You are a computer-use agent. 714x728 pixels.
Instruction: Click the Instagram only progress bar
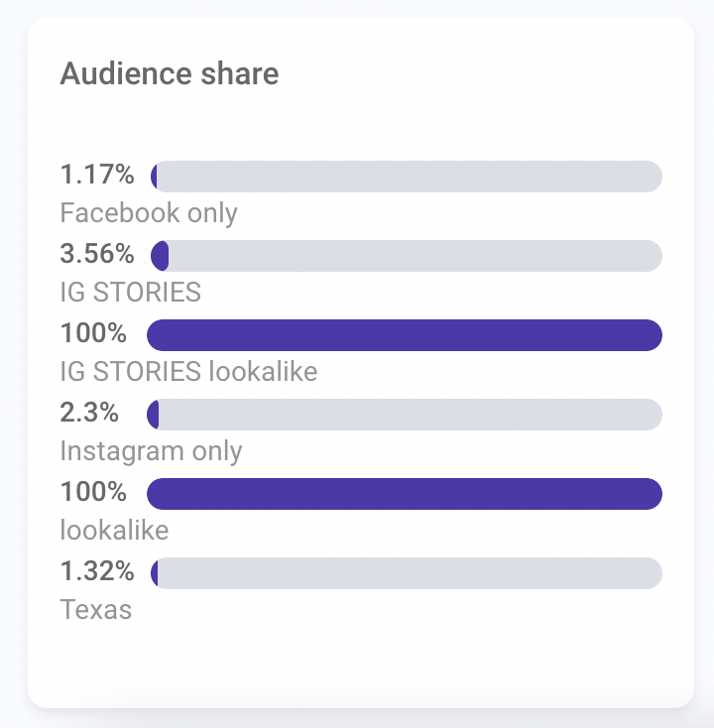[405, 414]
